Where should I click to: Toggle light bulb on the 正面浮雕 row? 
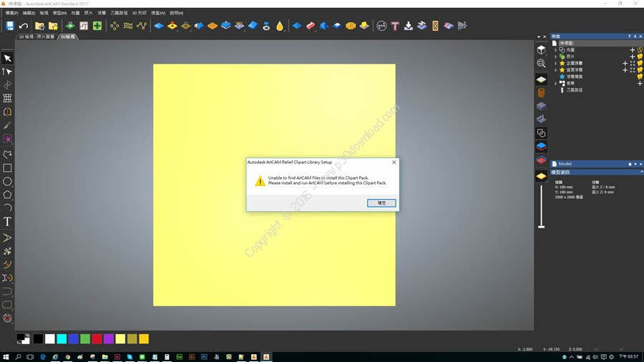(640, 63)
